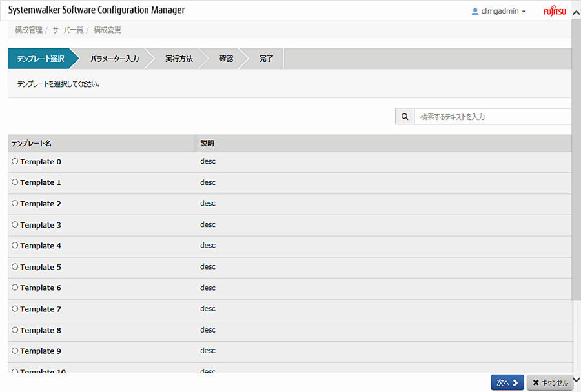Viewport: 581px width, 392px height.
Task: Click the Template 5 label
Action: point(41,267)
